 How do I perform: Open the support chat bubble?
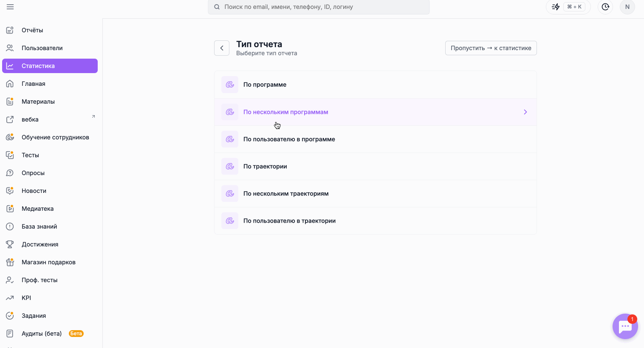[x=625, y=326]
